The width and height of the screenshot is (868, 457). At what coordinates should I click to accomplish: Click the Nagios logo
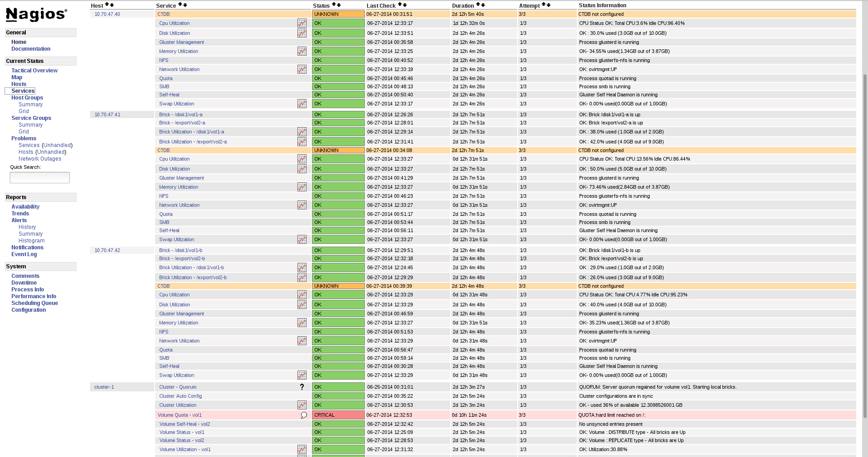(x=35, y=14)
